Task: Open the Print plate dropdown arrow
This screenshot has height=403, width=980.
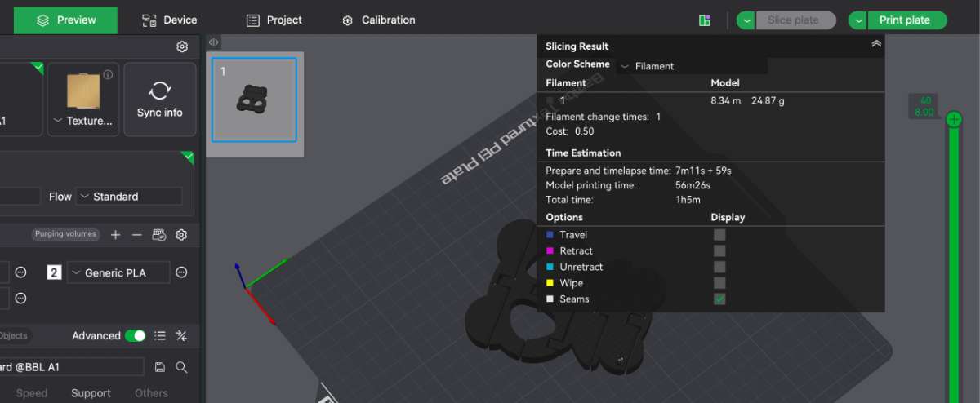Action: [x=857, y=20]
